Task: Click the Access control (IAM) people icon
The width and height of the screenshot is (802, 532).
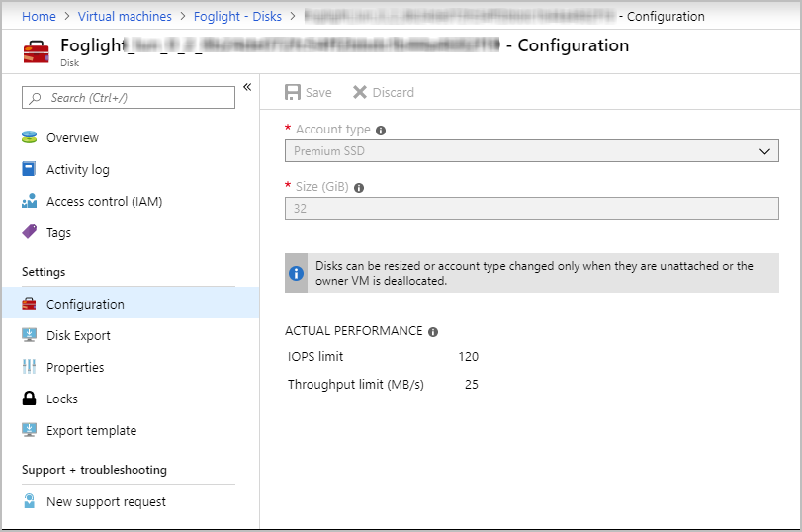Action: click(29, 201)
